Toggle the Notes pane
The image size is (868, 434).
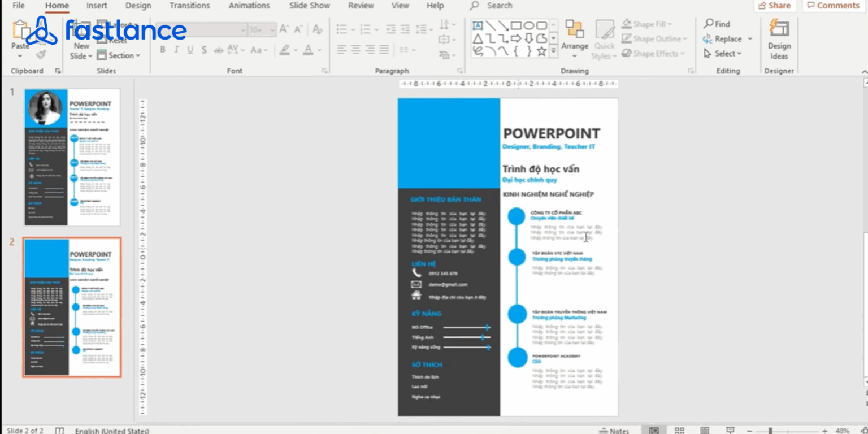614,431
